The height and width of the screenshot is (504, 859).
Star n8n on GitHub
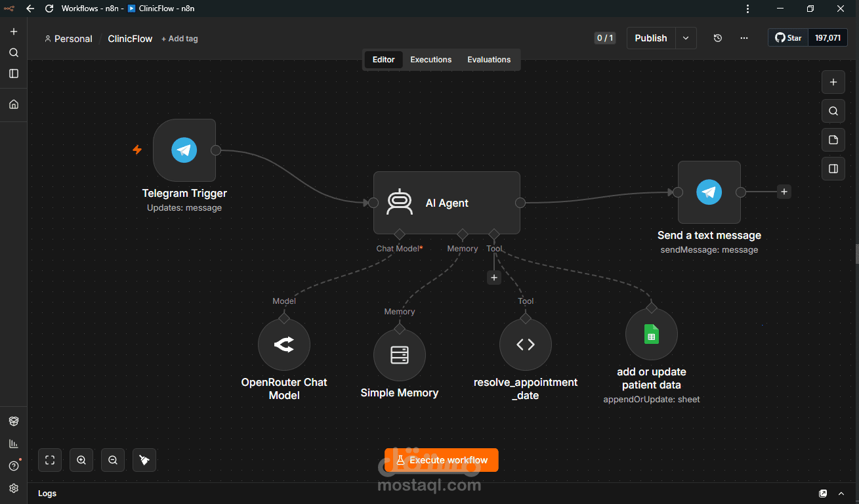788,38
